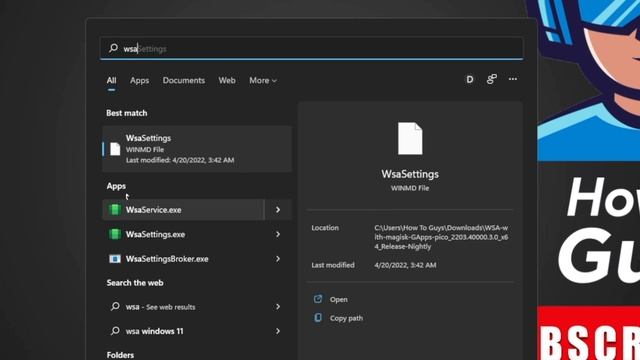This screenshot has width=640, height=360.
Task: Select the WsaSettings WINMD best match
Action: (x=197, y=149)
